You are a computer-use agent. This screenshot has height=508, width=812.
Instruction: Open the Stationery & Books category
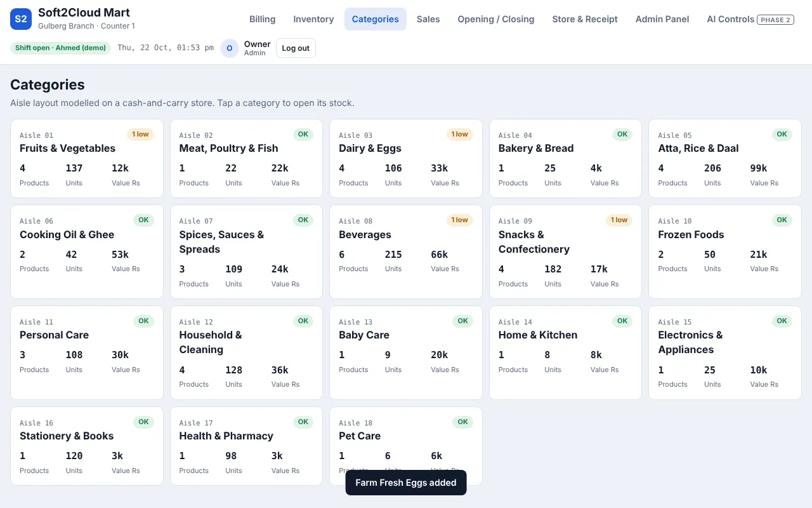pyautogui.click(x=87, y=446)
